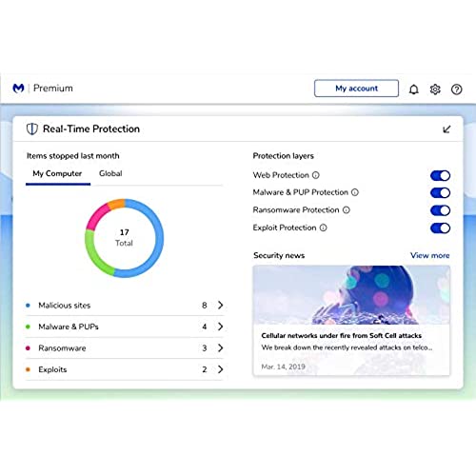Click the help question mark icon
The height and width of the screenshot is (476, 476).
point(456,89)
